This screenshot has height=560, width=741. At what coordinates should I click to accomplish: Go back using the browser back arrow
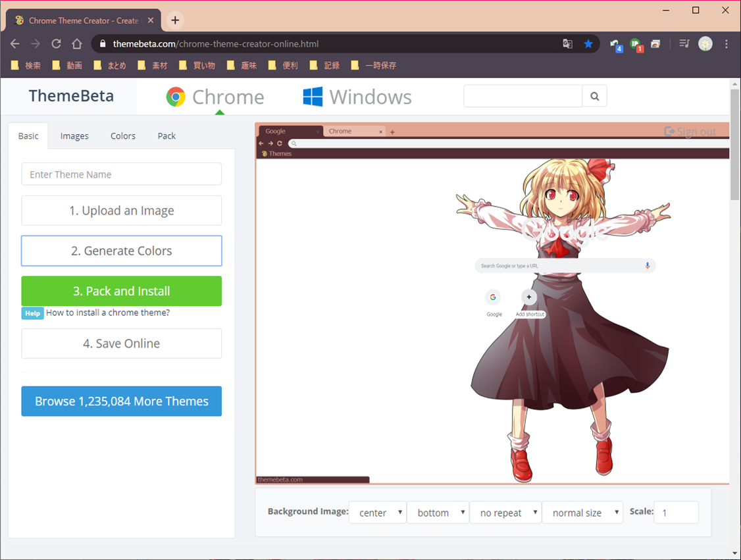[14, 44]
